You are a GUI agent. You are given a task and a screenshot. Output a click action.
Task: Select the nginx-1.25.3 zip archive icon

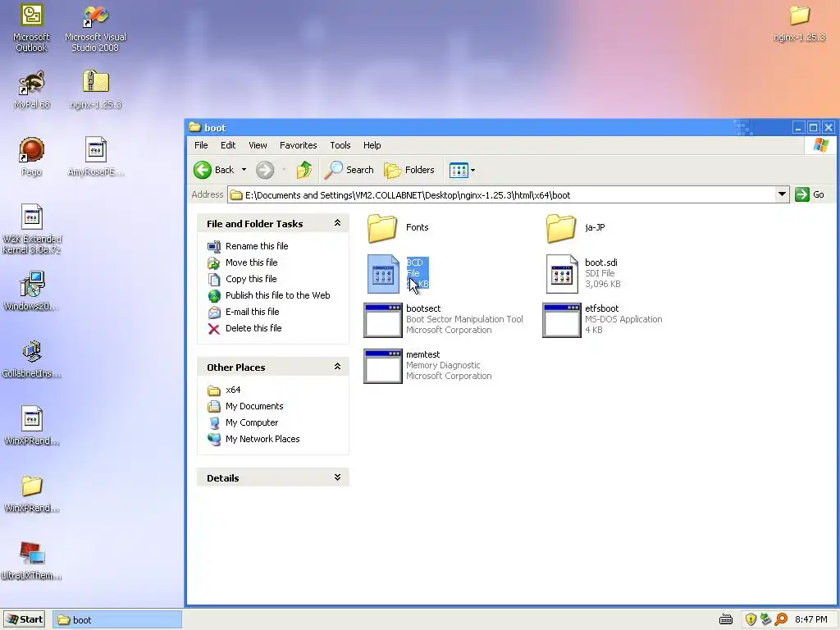tap(95, 82)
